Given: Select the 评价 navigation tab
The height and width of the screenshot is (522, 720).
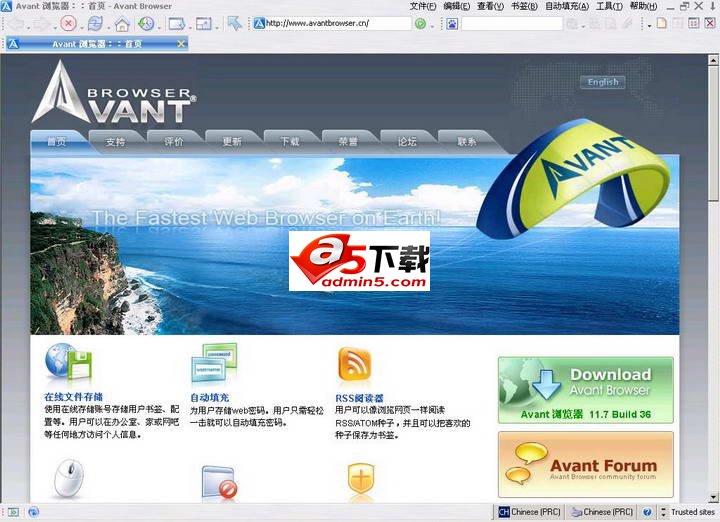Looking at the screenshot, I should coord(174,142).
